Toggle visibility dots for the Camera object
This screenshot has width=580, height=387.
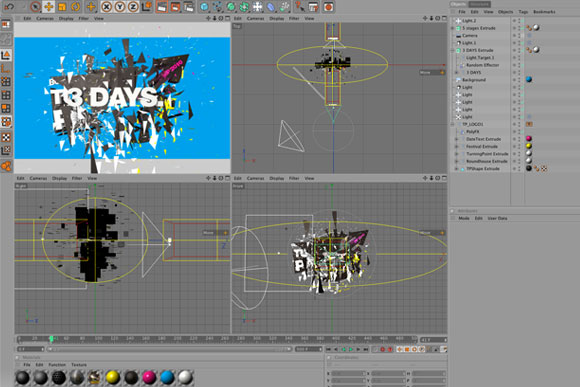coord(519,36)
